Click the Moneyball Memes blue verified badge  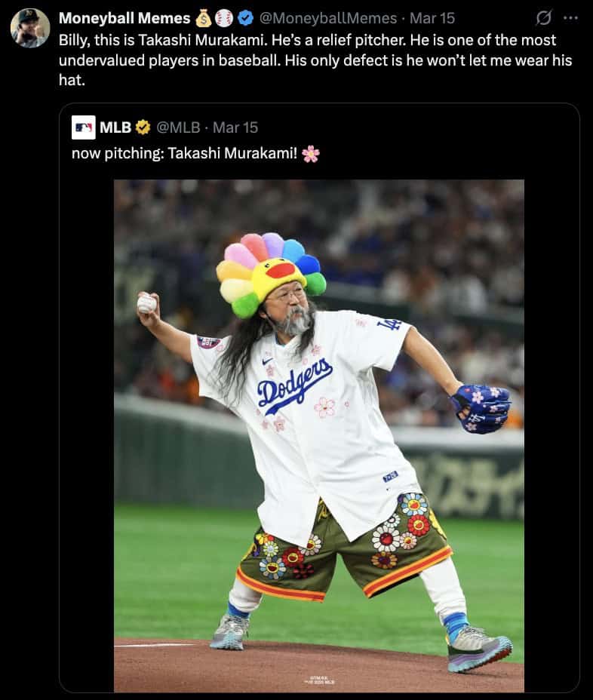coord(246,18)
